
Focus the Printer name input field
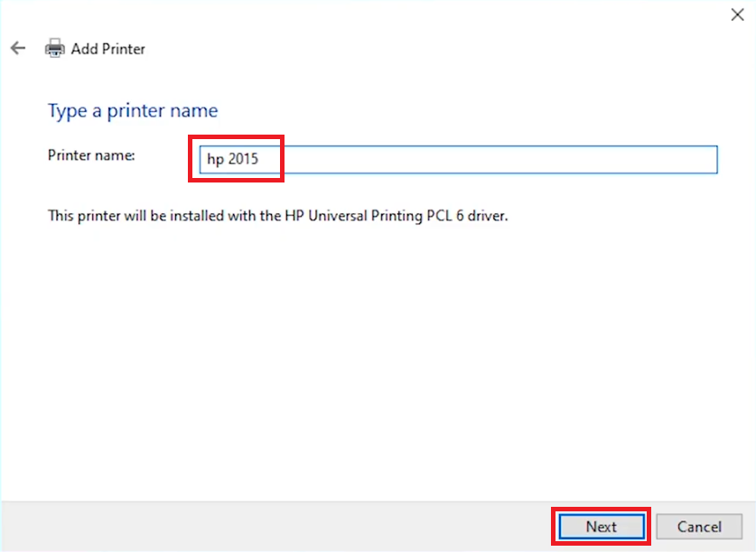tap(458, 160)
